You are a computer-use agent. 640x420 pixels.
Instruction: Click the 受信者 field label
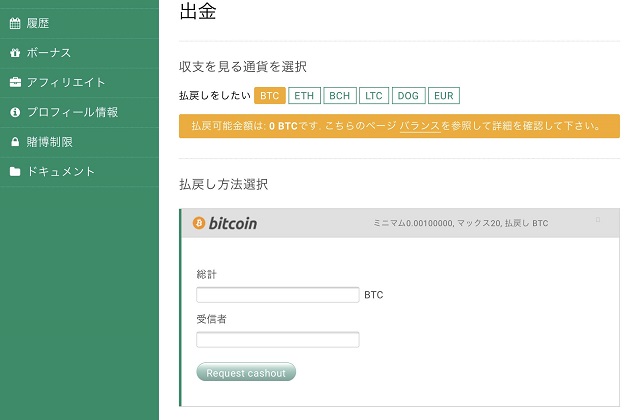coord(211,319)
